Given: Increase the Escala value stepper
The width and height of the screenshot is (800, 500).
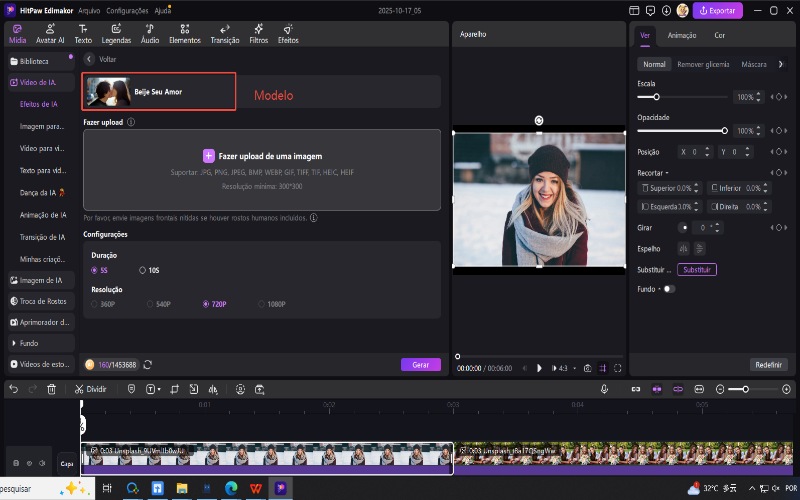Looking at the screenshot, I should tap(758, 94).
